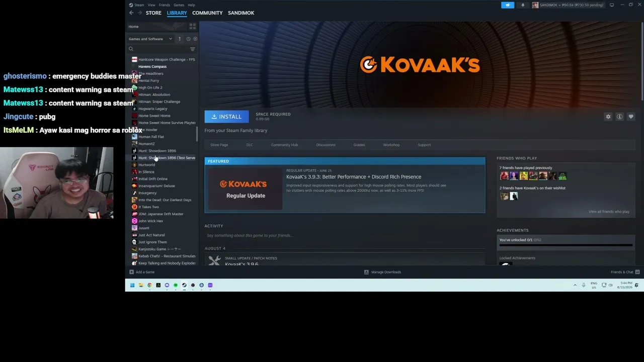This screenshot has width=644, height=362.
Task: Open the Friends menu
Action: pos(165,5)
